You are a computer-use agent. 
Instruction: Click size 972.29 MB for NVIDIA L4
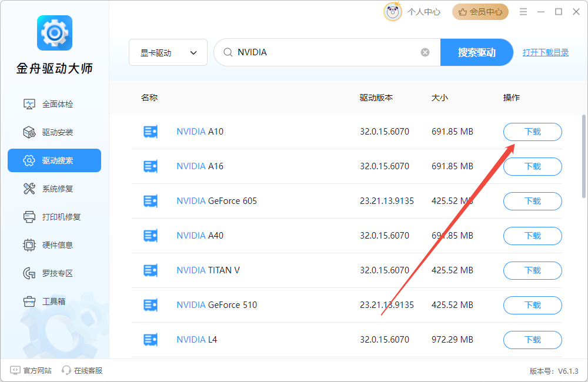pyautogui.click(x=452, y=340)
